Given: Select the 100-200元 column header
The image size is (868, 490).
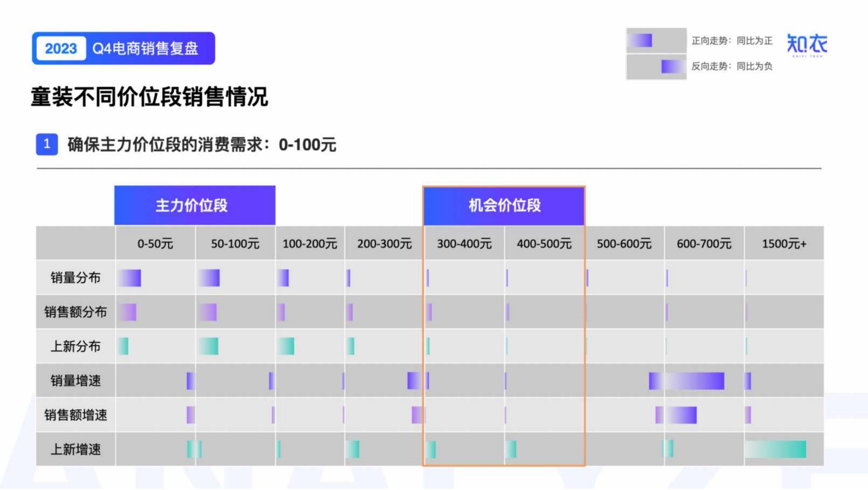Looking at the screenshot, I should (x=310, y=244).
